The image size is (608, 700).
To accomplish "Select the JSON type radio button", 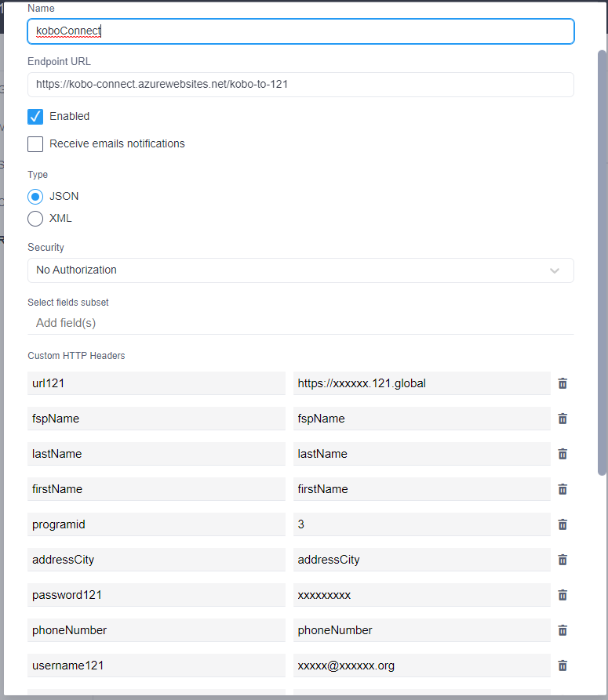I will click(35, 197).
